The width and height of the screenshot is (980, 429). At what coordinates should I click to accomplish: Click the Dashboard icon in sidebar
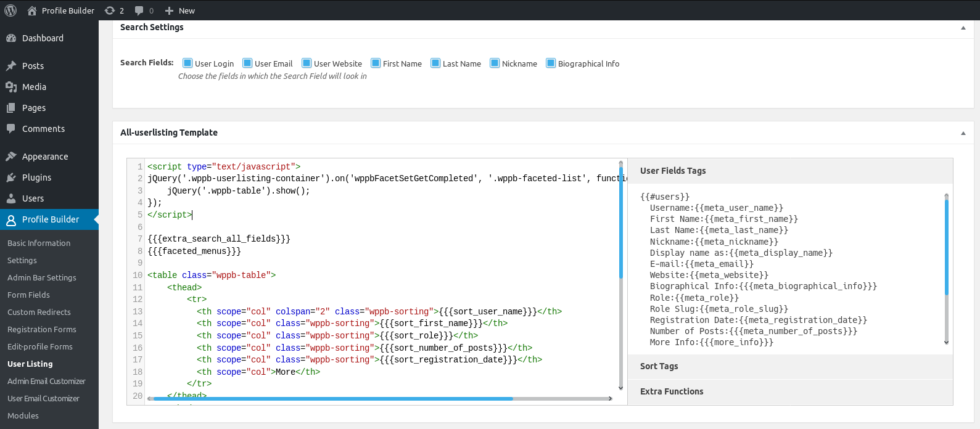click(x=11, y=38)
